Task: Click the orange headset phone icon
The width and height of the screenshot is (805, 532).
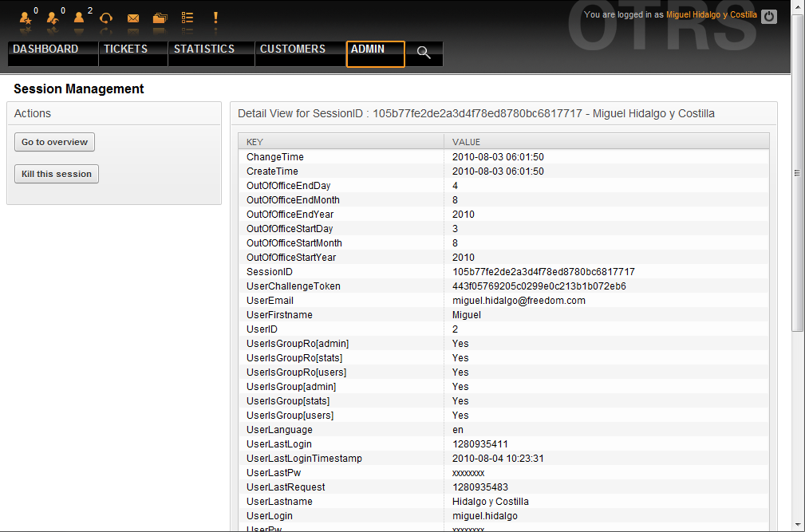Action: pyautogui.click(x=105, y=18)
